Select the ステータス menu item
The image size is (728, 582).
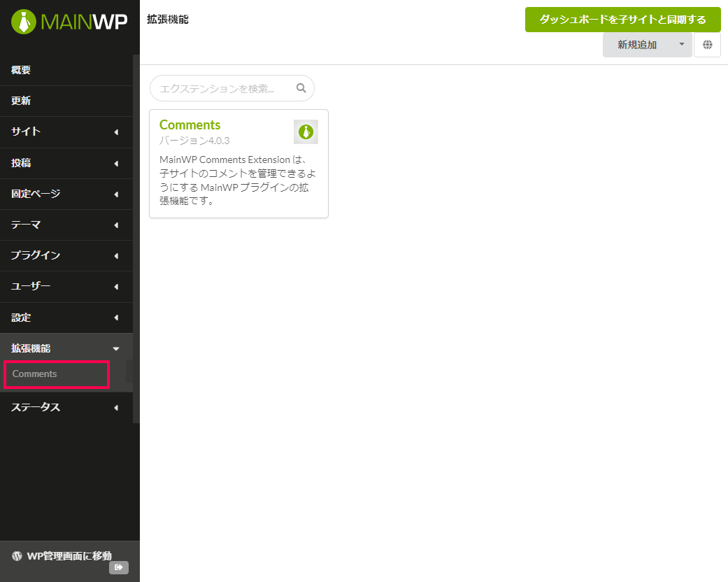[x=66, y=407]
